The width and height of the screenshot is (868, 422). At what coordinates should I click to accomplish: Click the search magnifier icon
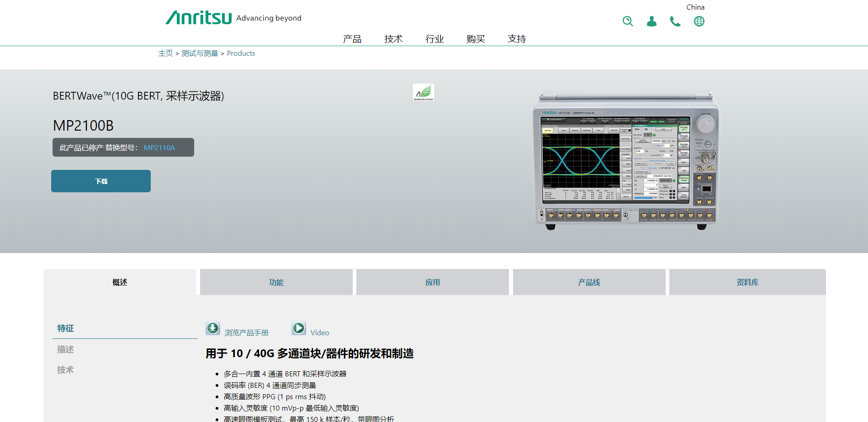[628, 21]
